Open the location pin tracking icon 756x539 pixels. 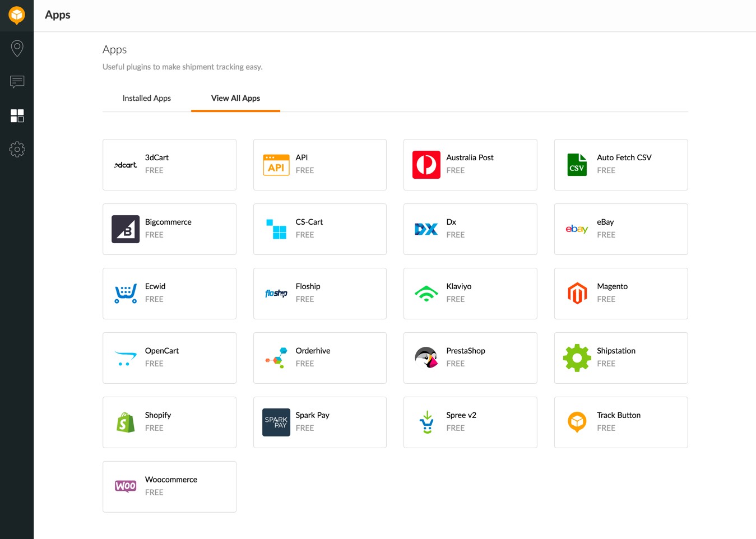pos(17,48)
